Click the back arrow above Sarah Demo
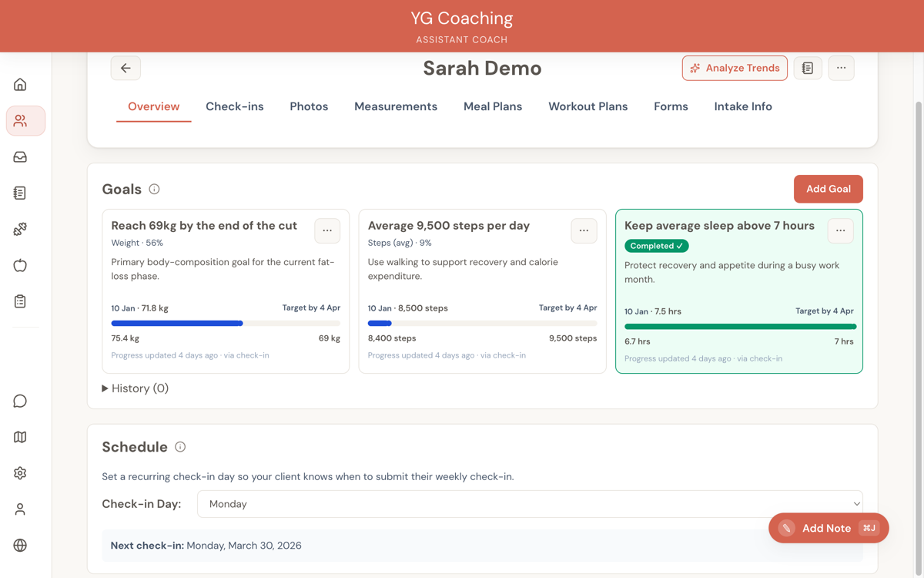Viewport: 924px width, 578px height. (x=126, y=68)
